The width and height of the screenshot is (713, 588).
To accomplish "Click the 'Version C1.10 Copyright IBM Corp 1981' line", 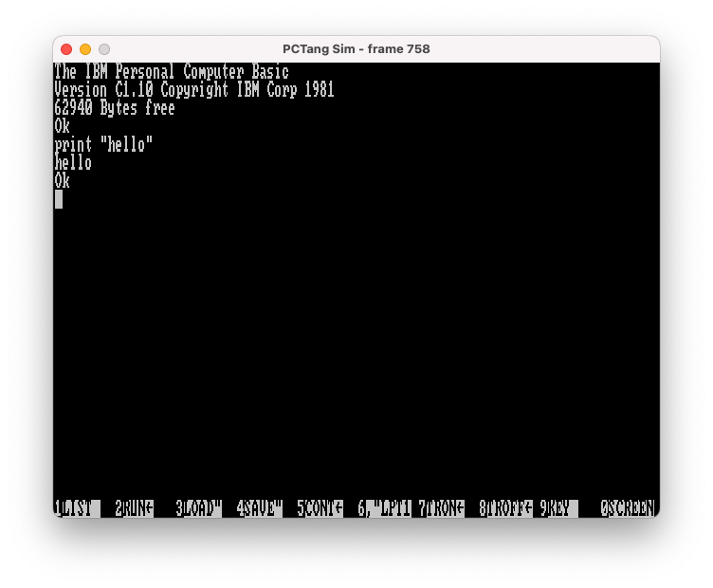I will tap(194, 90).
